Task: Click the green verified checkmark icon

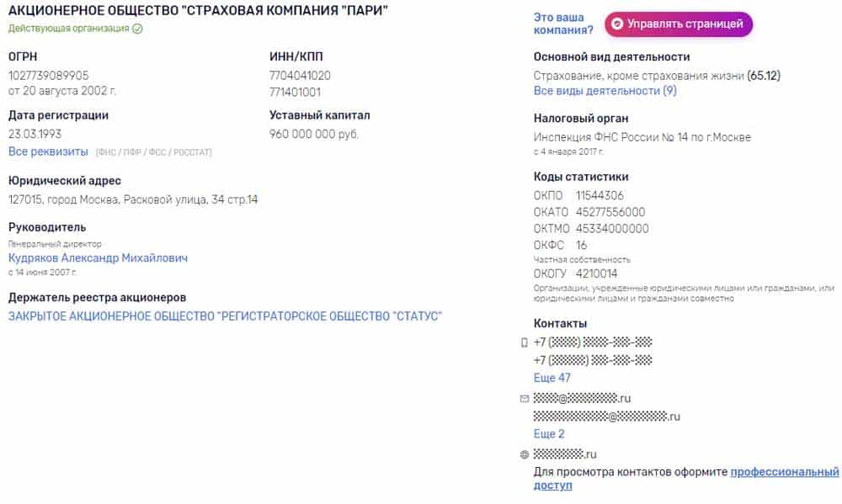Action: point(137,29)
